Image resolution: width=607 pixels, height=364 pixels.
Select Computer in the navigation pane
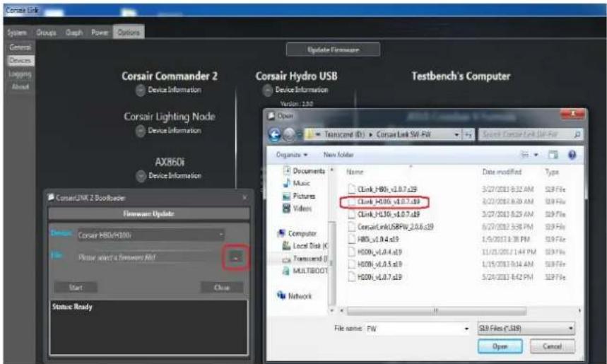(297, 233)
